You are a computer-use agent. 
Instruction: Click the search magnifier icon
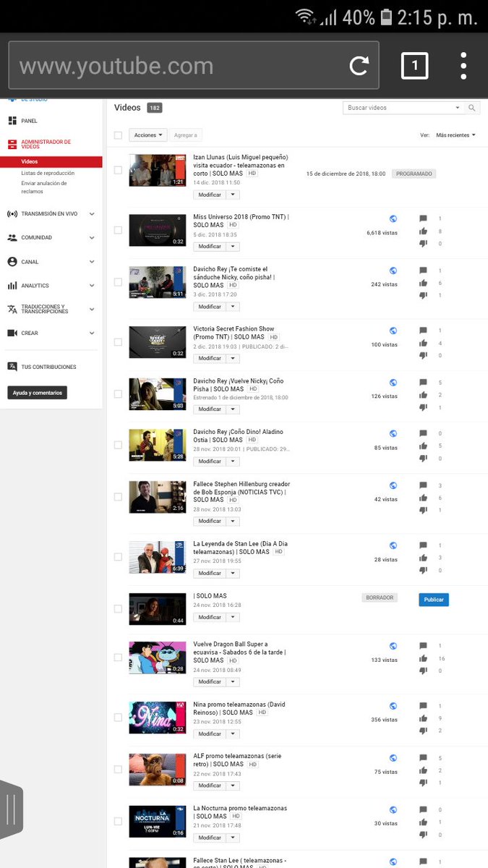tap(472, 108)
